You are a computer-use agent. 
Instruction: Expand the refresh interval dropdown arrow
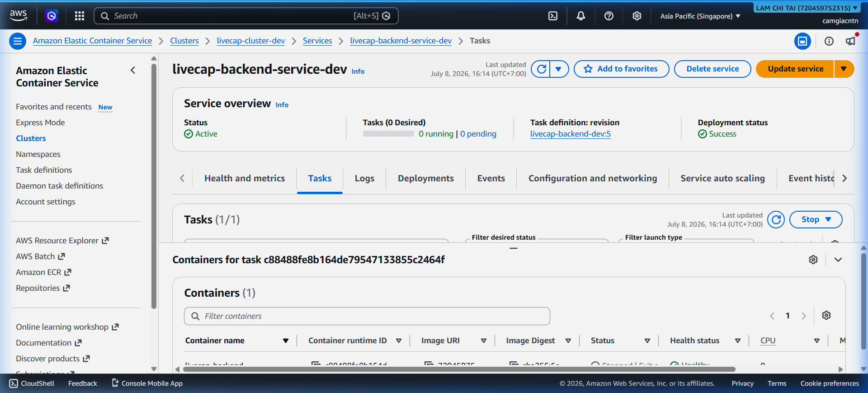coord(559,69)
